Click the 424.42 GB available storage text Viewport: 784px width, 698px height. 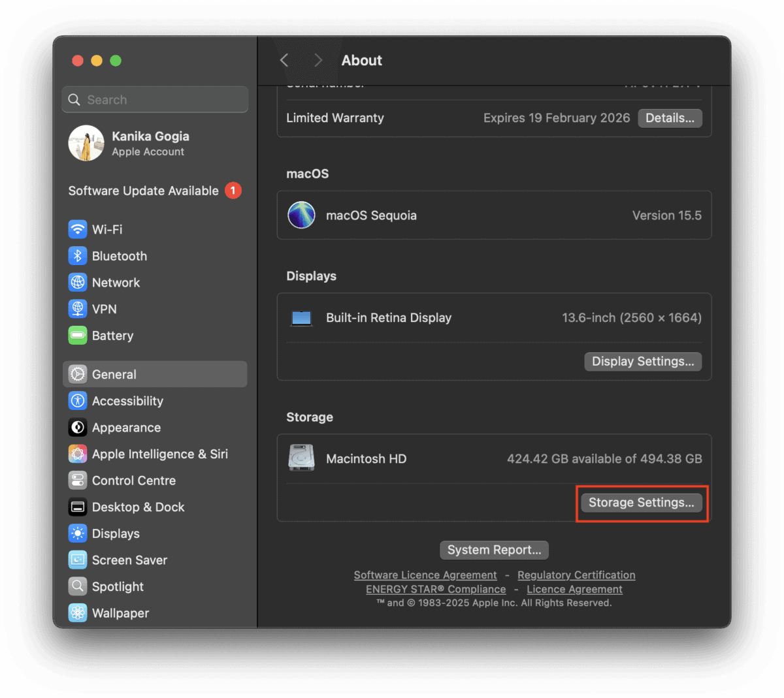605,459
